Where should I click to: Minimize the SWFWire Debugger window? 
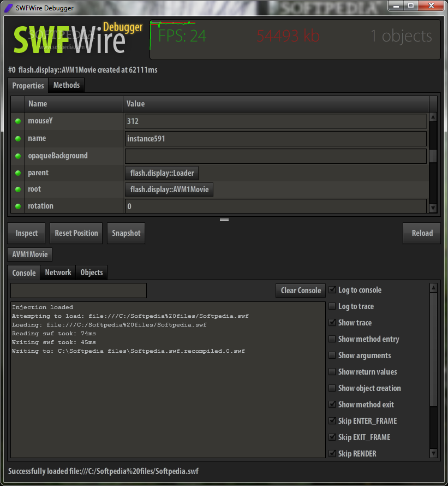click(x=396, y=6)
